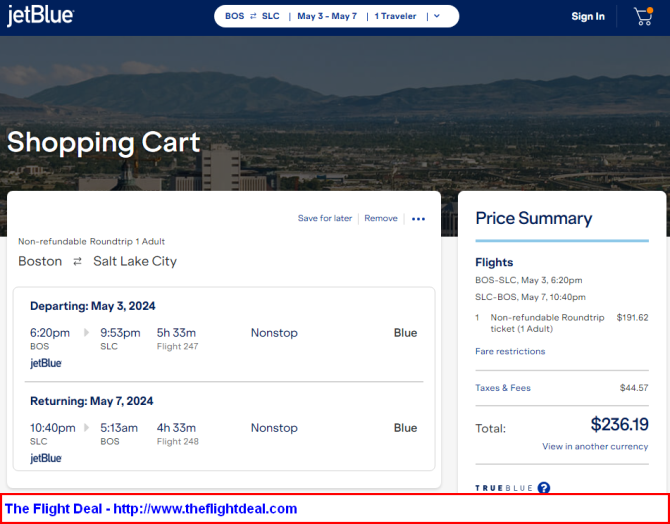Click 'Flight 248' text
The height and width of the screenshot is (524, 670).
177,442
